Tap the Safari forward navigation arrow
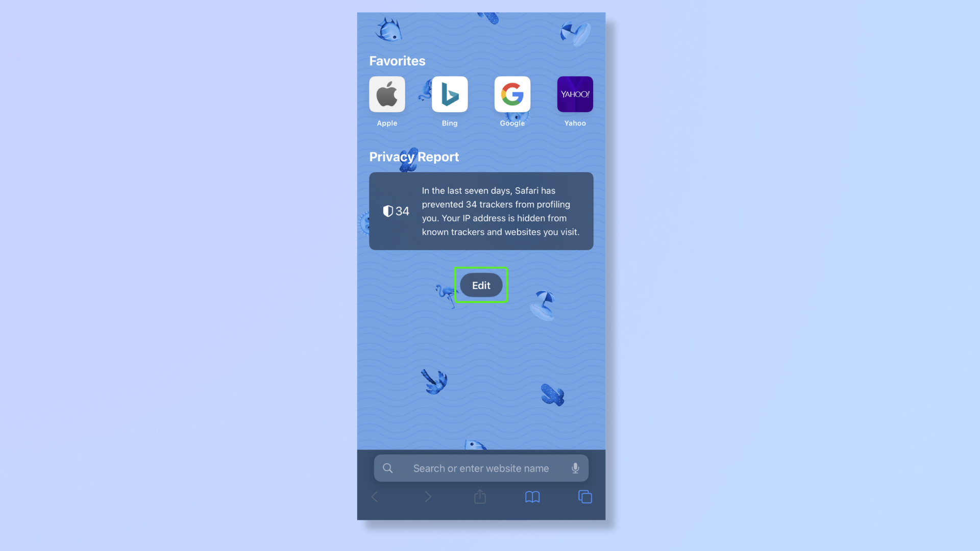Image resolution: width=980 pixels, height=551 pixels. pos(429,497)
